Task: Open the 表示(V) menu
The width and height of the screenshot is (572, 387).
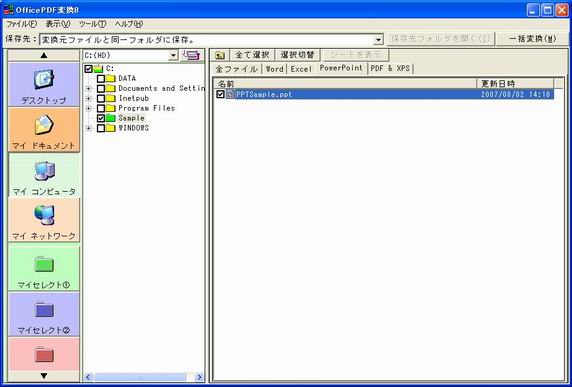Action: (x=58, y=24)
